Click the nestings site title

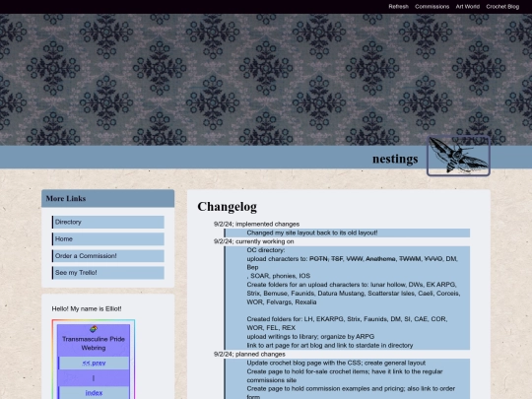(395, 159)
